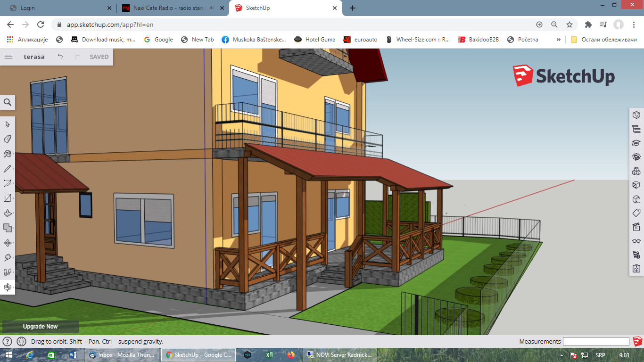Image resolution: width=644 pixels, height=362 pixels.
Task: Expand the Rectangle shapes tool flyout
Action: click(x=8, y=198)
